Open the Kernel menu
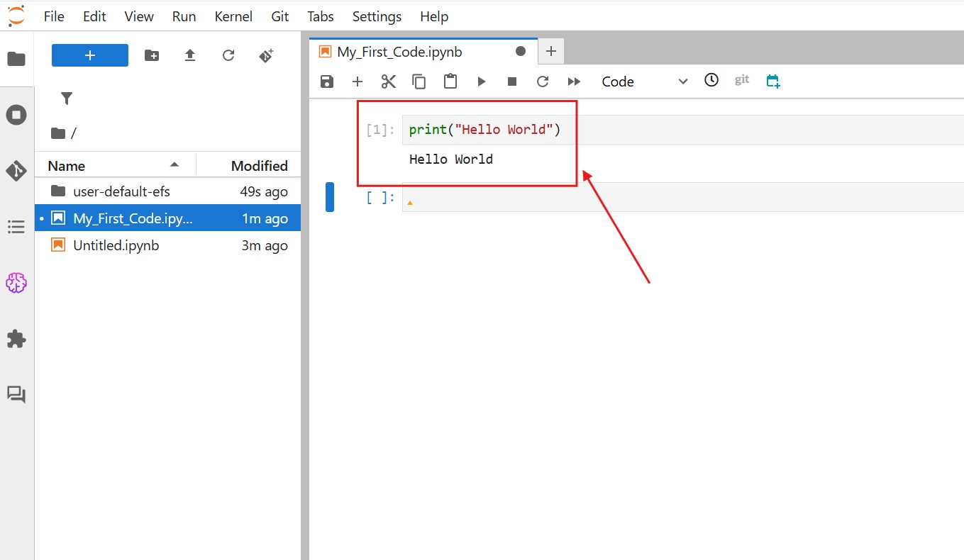The width and height of the screenshot is (964, 560). (233, 16)
